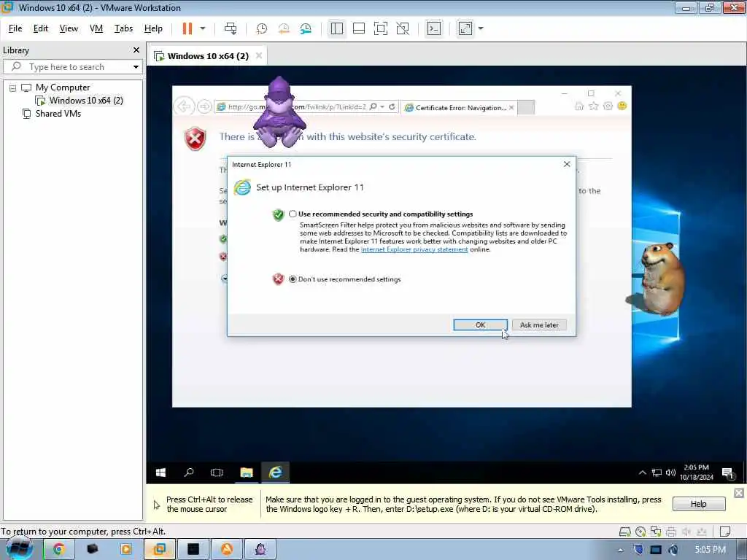Open the Tabs menu
Screen dimensions: 747x560
[x=123, y=28]
